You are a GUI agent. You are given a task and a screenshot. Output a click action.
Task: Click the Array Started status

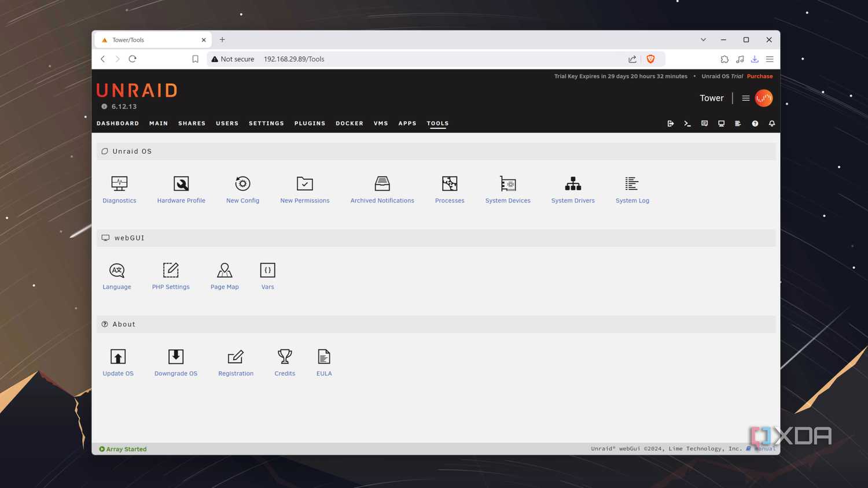tap(123, 449)
